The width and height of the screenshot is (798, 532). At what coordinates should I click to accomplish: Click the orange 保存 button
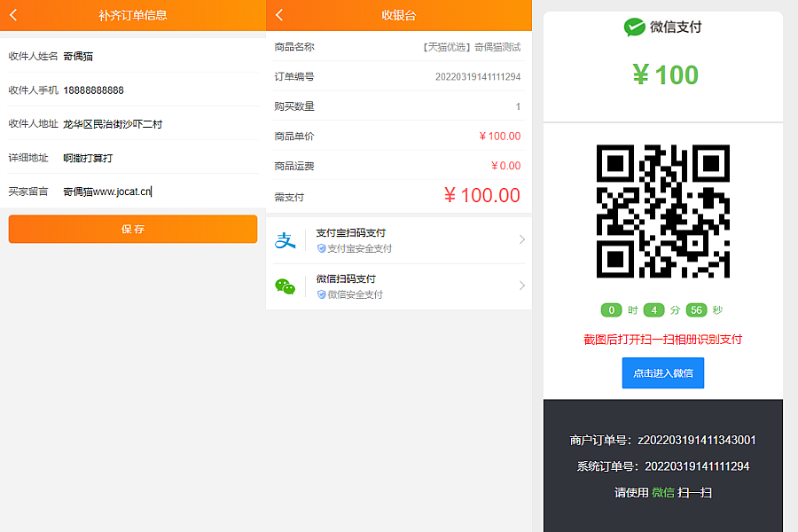pyautogui.click(x=133, y=229)
